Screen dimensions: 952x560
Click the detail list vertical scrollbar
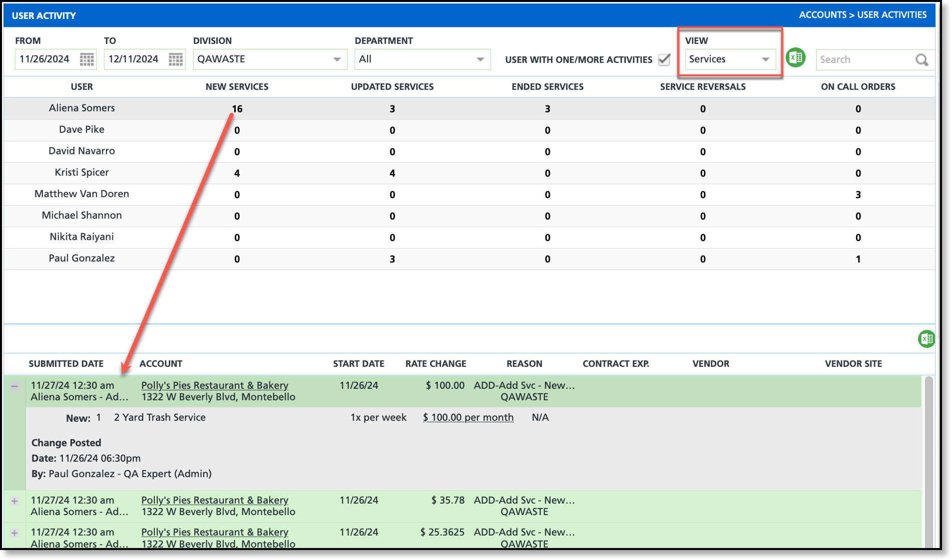pos(929,462)
